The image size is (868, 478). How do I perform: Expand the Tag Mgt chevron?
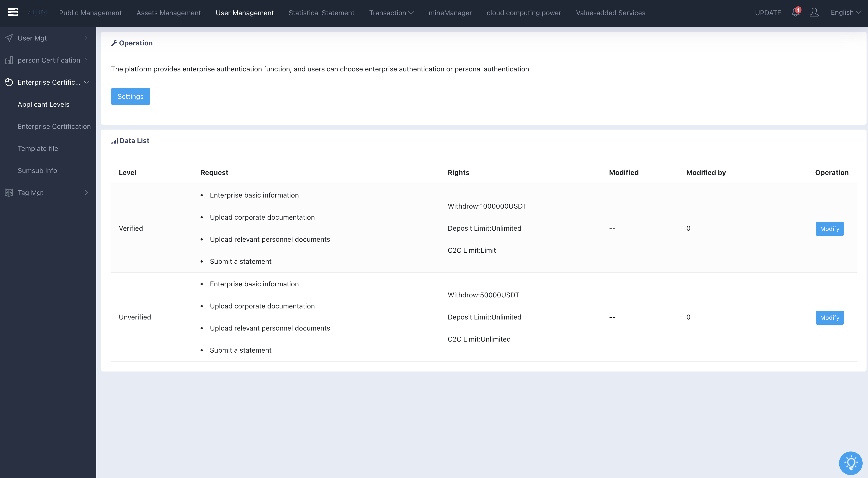[86, 193]
